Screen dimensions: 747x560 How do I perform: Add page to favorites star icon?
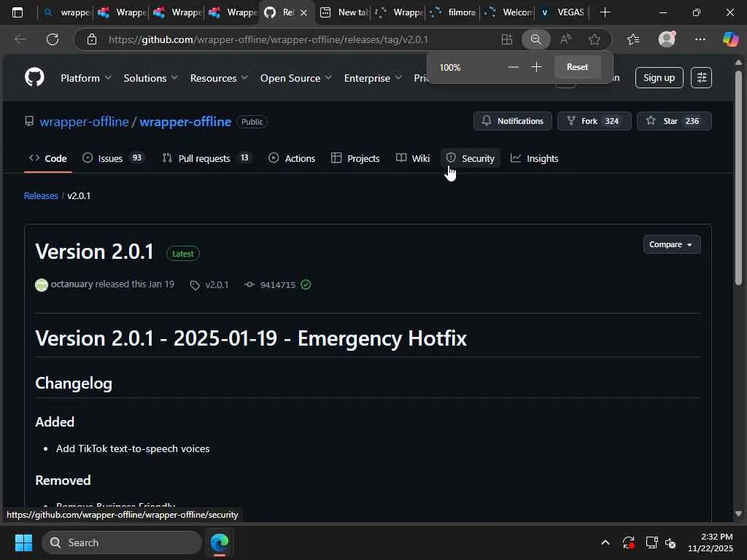coord(594,39)
